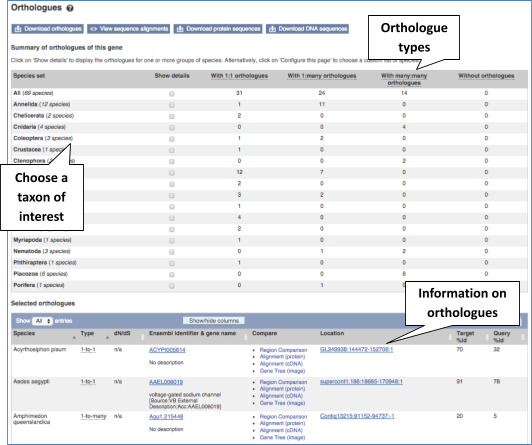The width and height of the screenshot is (532, 445).
Task: Open location Contig13215:91152-94737:-1
Action: pos(357,416)
